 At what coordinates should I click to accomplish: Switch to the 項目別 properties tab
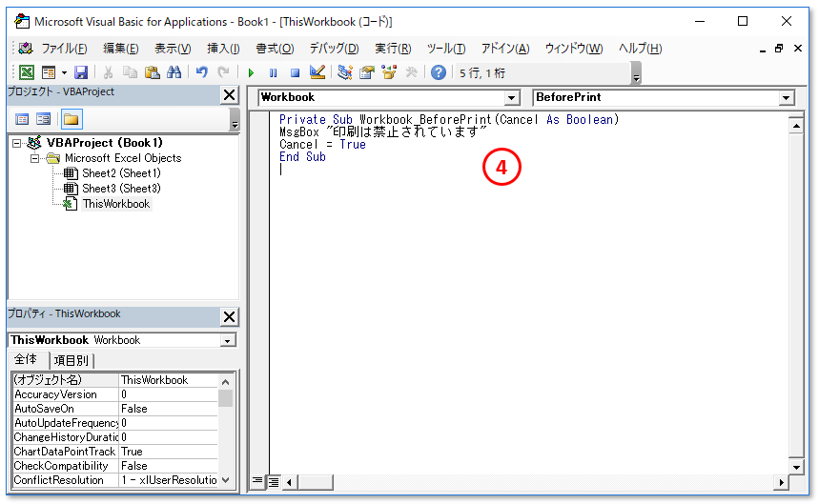point(72,360)
